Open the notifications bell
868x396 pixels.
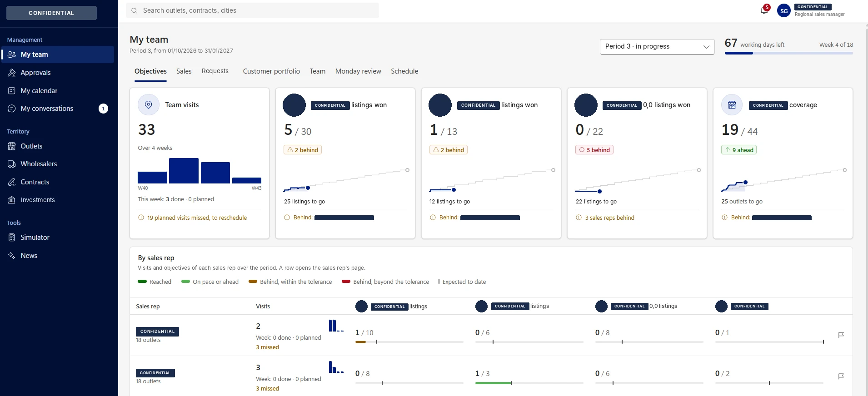tap(764, 10)
